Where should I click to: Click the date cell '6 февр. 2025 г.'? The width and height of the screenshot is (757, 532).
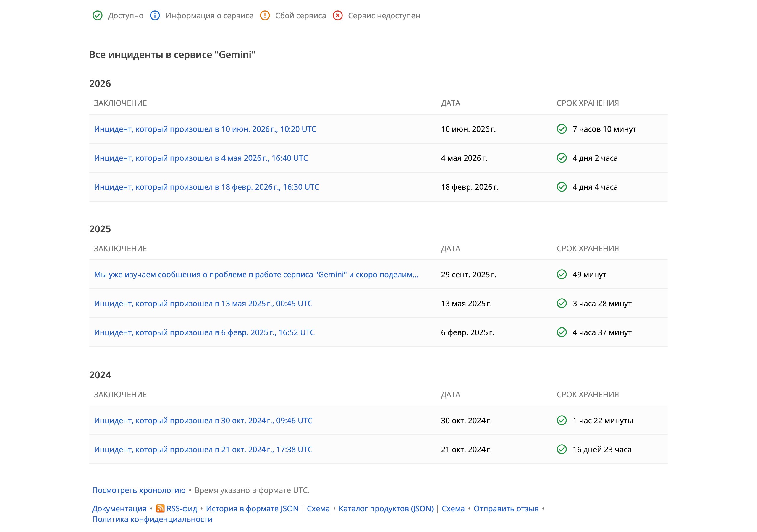tap(468, 332)
